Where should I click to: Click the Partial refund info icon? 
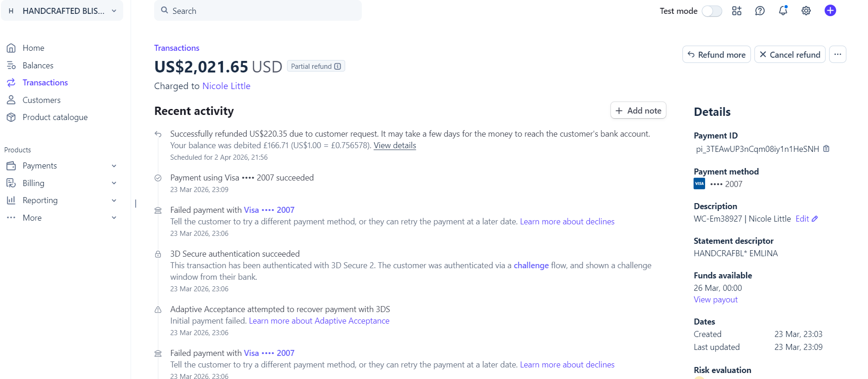coord(338,66)
